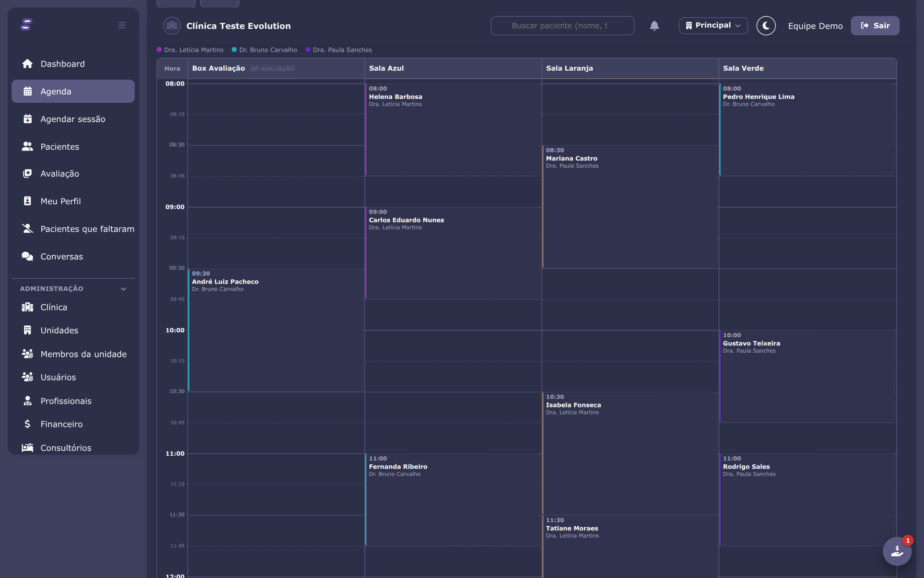This screenshot has height=578, width=924.
Task: Open Pedro Henrique Lima 08:00 appointment
Action: pos(807,130)
